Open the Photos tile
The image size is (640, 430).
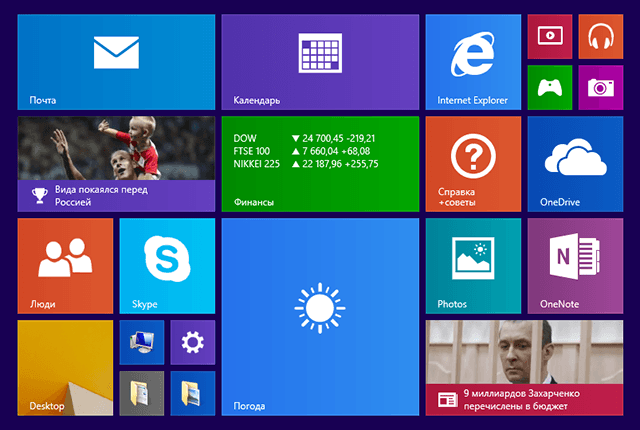tap(473, 266)
